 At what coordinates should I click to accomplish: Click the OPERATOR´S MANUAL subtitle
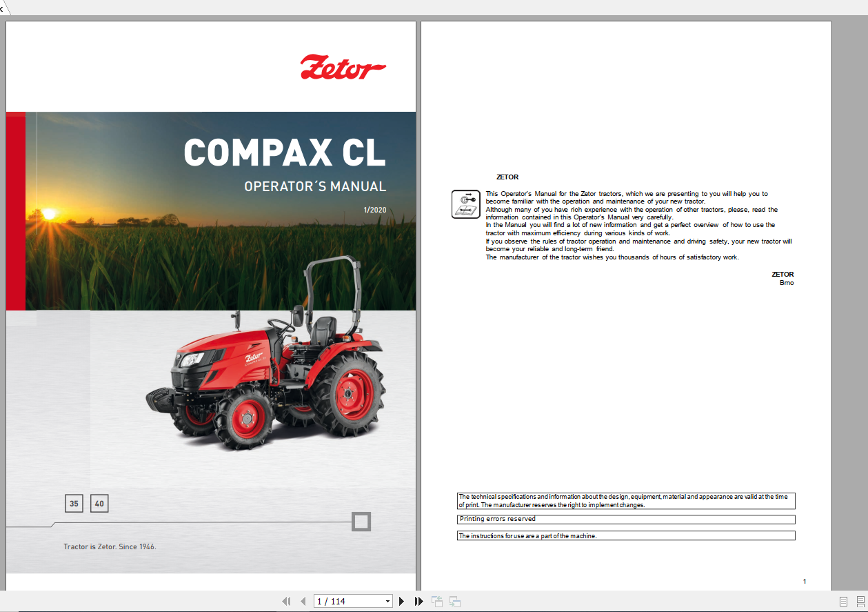coord(315,186)
